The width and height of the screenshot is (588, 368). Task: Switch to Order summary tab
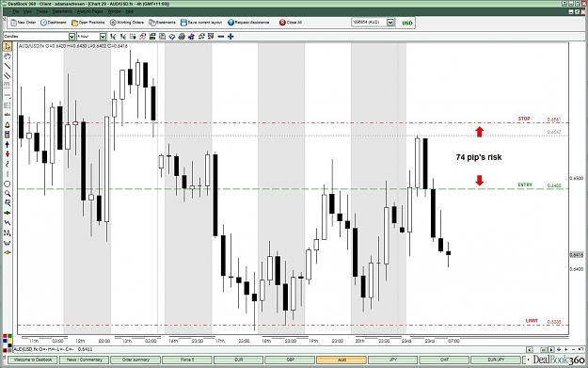tap(135, 360)
